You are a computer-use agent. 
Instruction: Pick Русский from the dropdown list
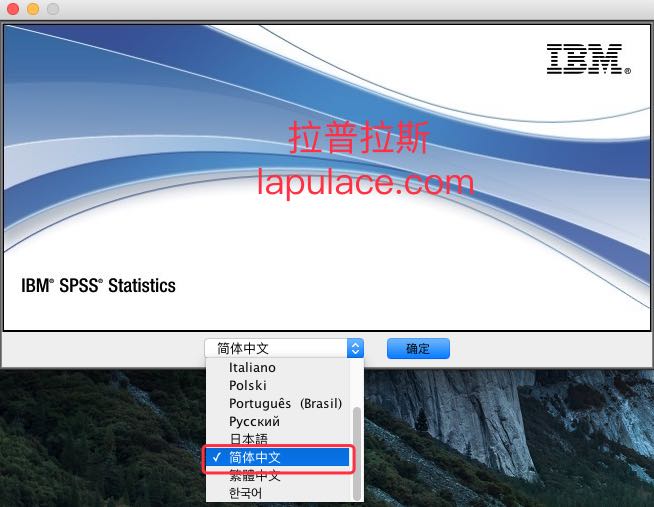coord(254,422)
